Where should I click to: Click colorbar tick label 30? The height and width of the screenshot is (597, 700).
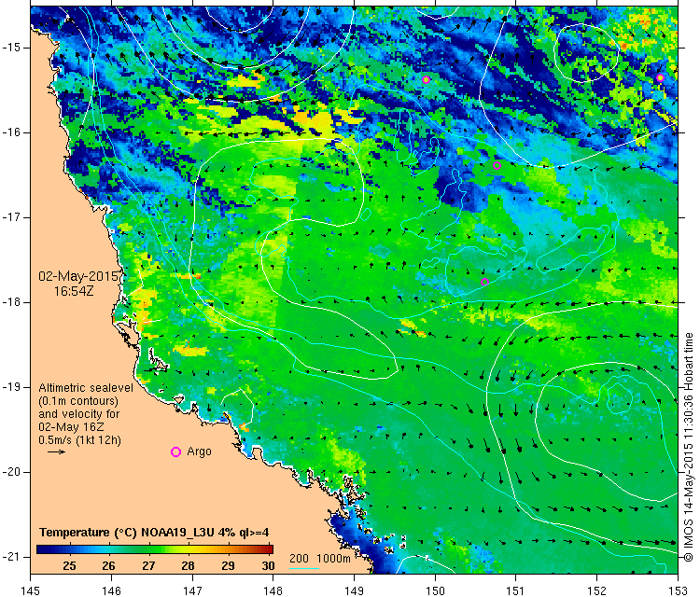tap(268, 566)
